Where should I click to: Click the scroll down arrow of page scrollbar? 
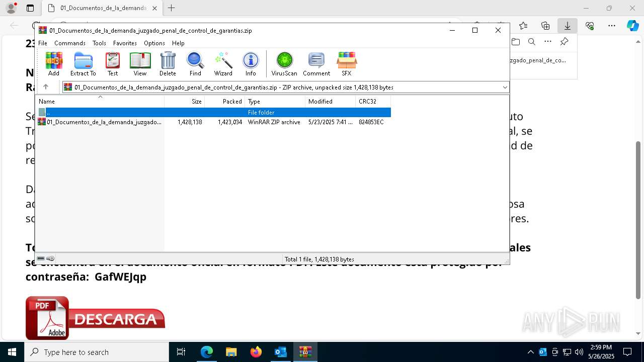638,333
